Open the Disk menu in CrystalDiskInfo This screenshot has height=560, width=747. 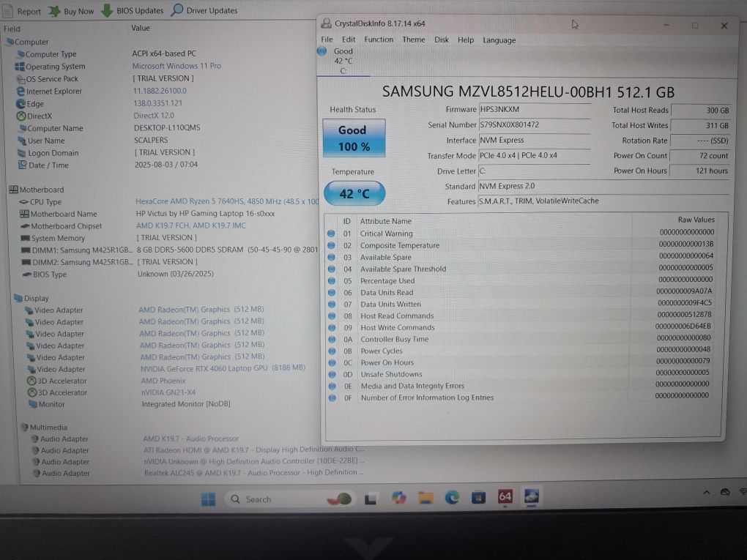coord(441,40)
